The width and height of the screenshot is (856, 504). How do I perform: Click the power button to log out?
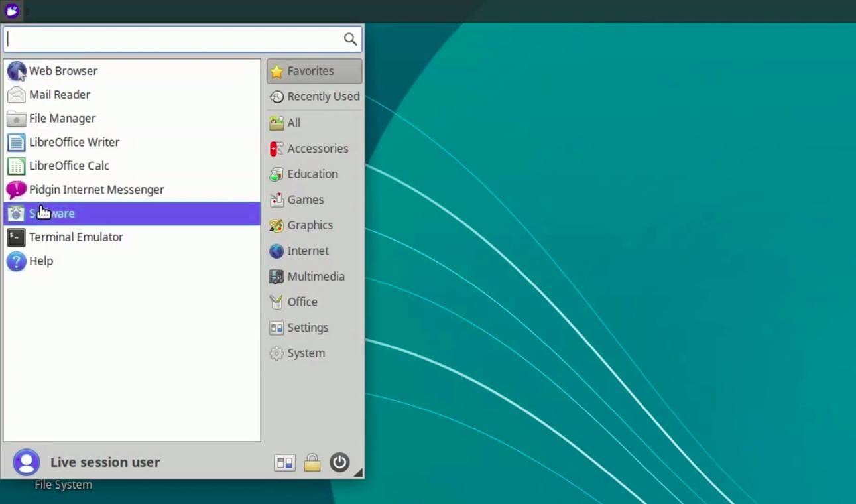click(339, 462)
